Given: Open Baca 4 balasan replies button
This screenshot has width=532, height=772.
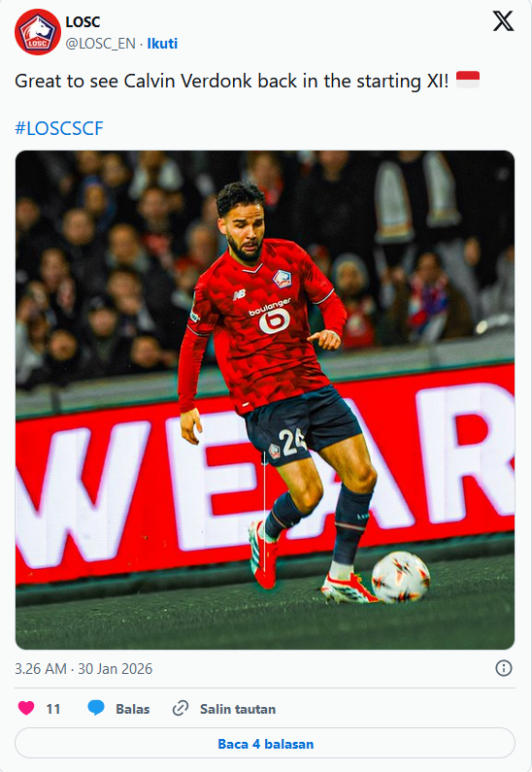Looking at the screenshot, I should pyautogui.click(x=265, y=744).
